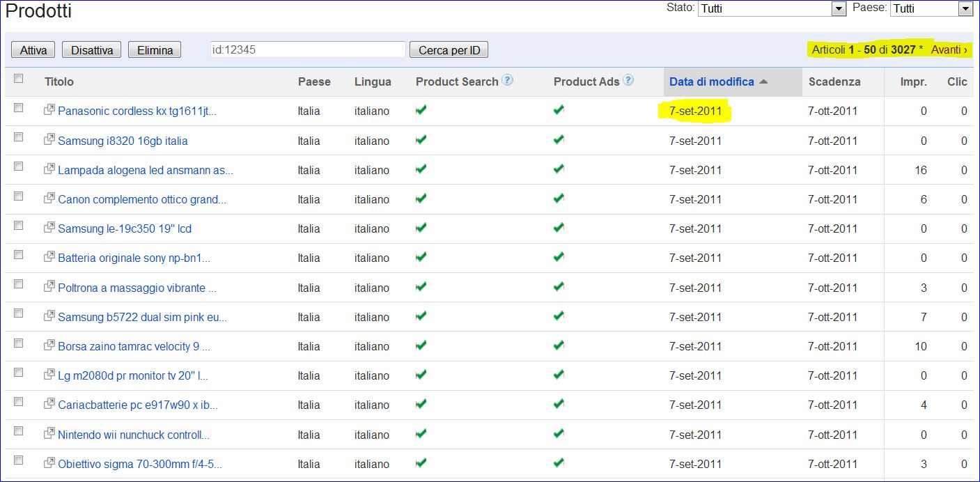This screenshot has height=482, width=980.
Task: Select checkbox for Canon complemento ottico row
Action: (x=19, y=196)
